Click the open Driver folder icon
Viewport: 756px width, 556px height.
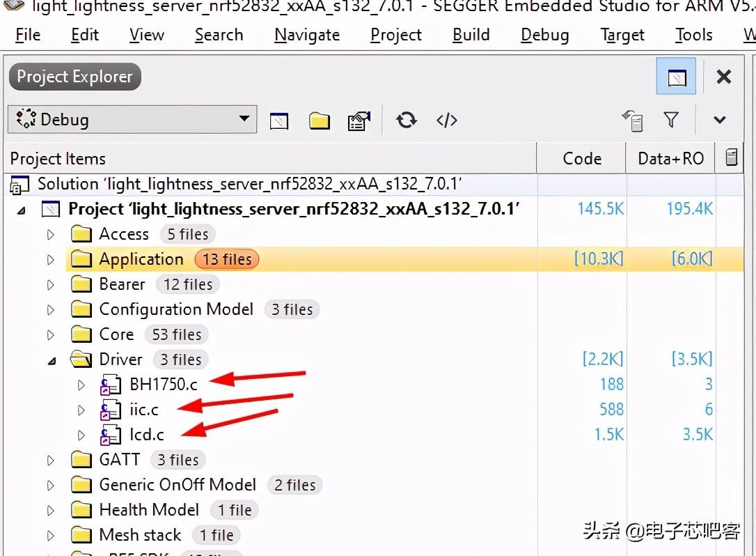[81, 360]
